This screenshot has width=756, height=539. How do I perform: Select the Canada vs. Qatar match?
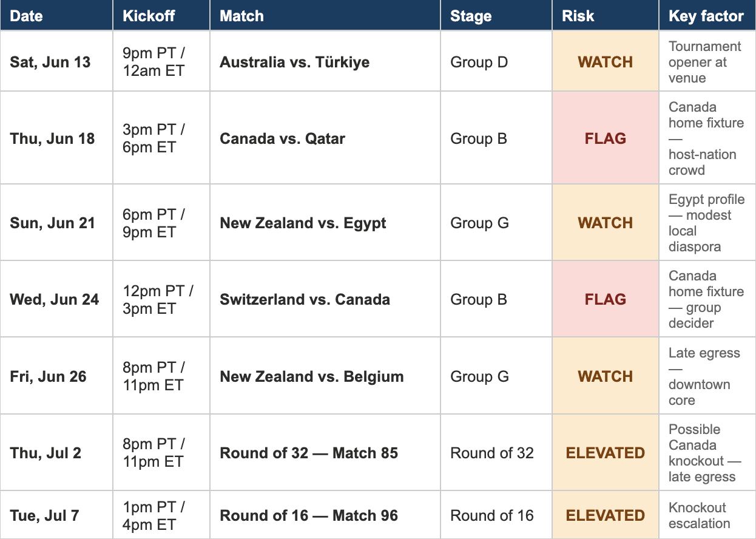click(282, 138)
